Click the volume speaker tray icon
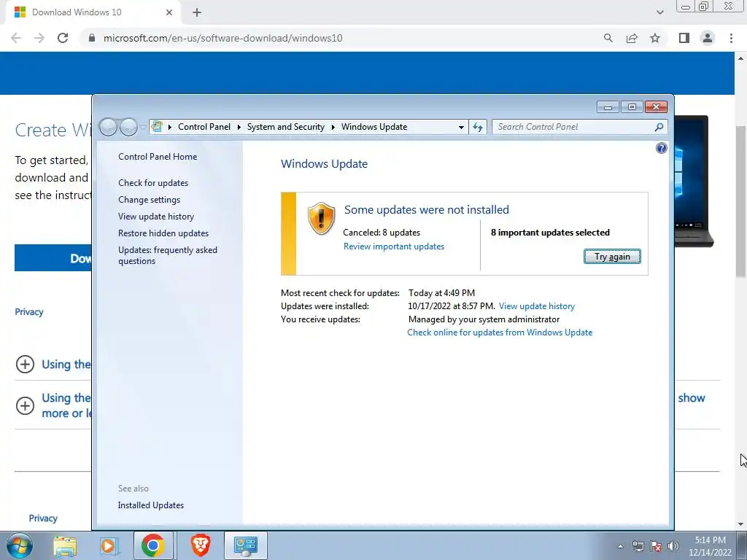 [673, 546]
